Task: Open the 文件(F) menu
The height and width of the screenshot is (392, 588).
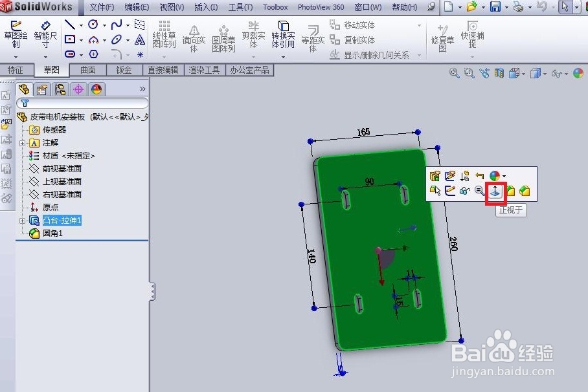Action: pos(102,6)
